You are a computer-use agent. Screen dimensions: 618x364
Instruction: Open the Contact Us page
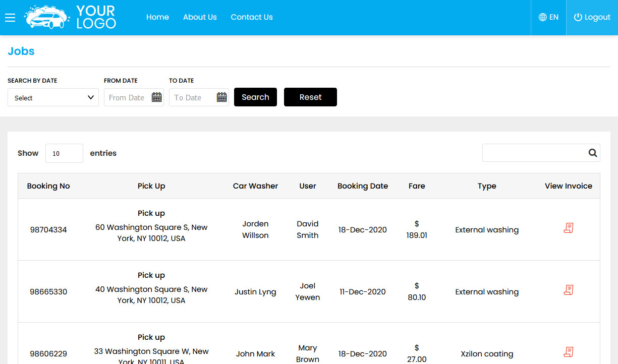252,17
